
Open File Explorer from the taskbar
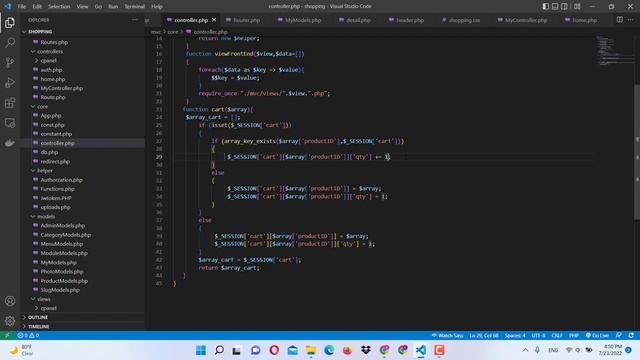311,350
